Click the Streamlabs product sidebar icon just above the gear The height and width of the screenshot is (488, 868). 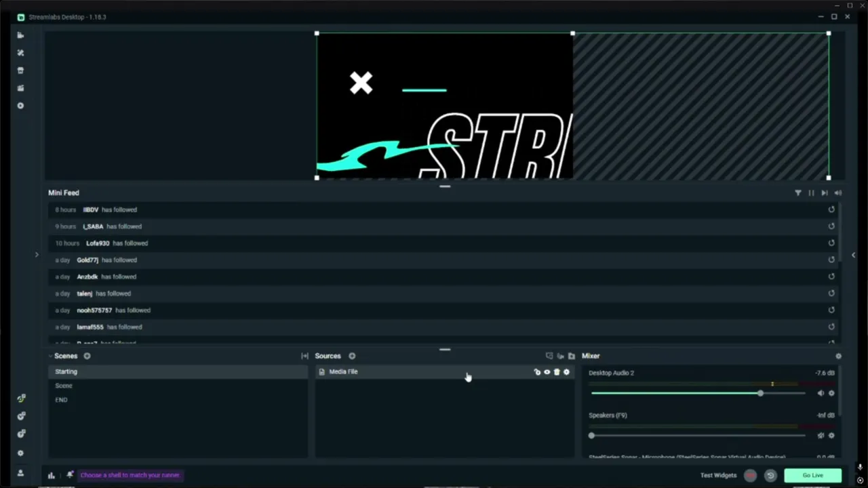[x=21, y=434]
